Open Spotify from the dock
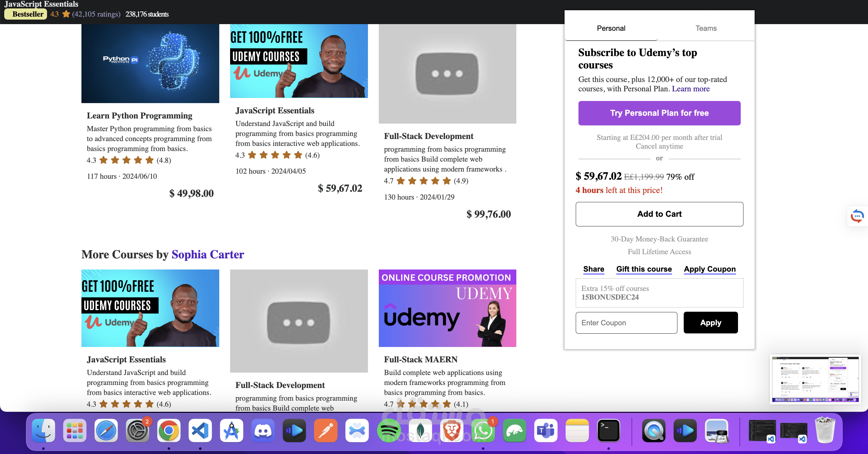The height and width of the screenshot is (454, 868). [x=388, y=430]
